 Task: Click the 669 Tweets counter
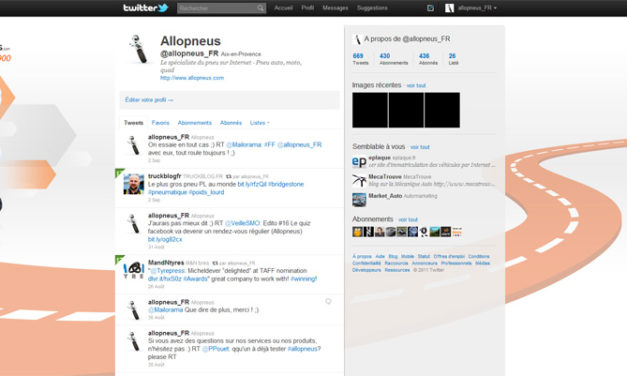[x=360, y=59]
